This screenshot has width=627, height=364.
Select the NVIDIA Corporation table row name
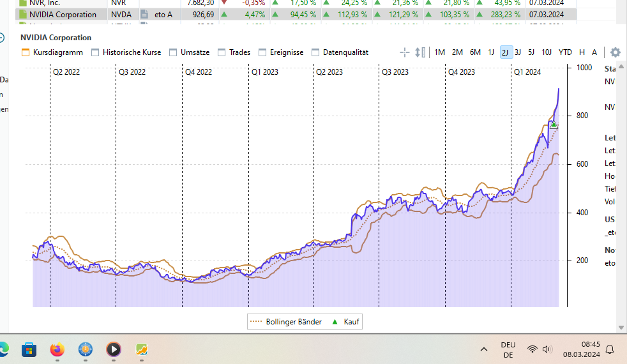tap(63, 15)
